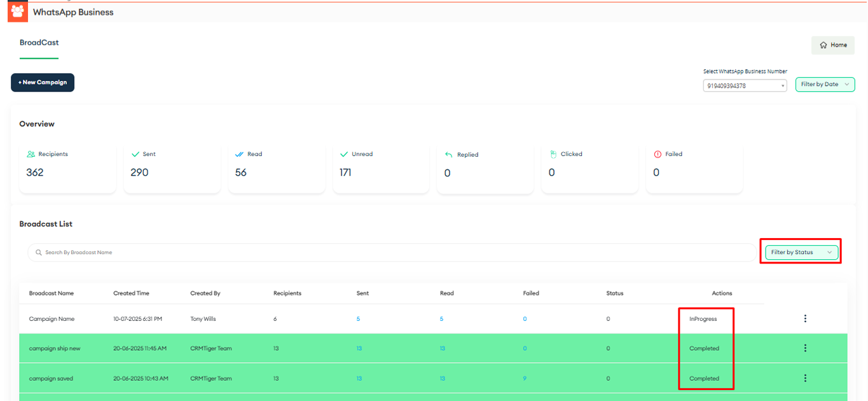Viewport: 868px width, 401px height.
Task: Click the WhatsApp Business app logo
Action: [18, 11]
